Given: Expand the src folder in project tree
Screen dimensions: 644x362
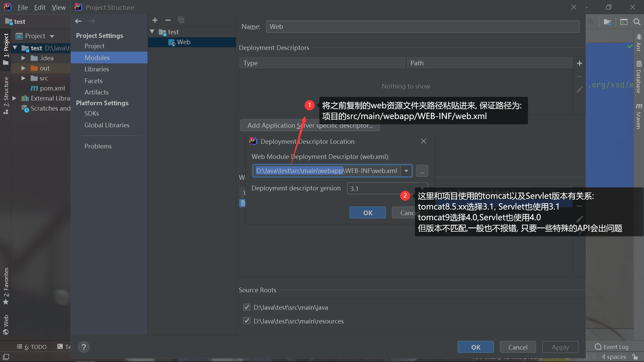Looking at the screenshot, I should tap(23, 78).
